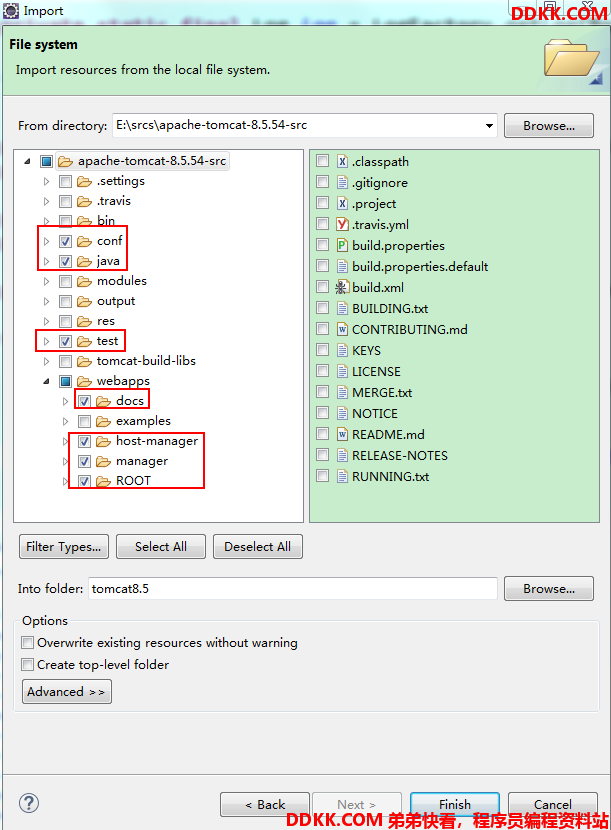Click Browse next to Into folder
611x830 pixels.
[x=549, y=589]
